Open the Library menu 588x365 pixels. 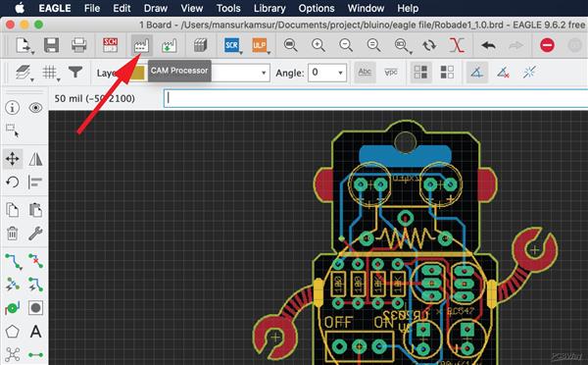point(269,8)
